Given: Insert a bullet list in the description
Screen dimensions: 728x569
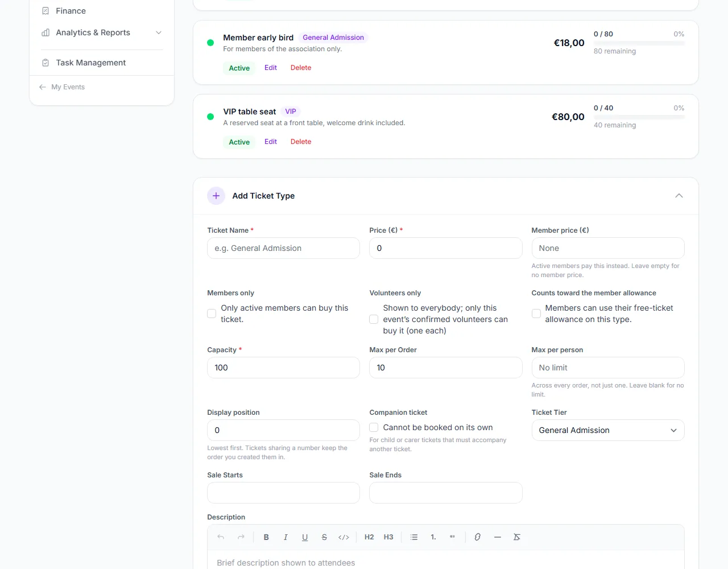Looking at the screenshot, I should [414, 537].
